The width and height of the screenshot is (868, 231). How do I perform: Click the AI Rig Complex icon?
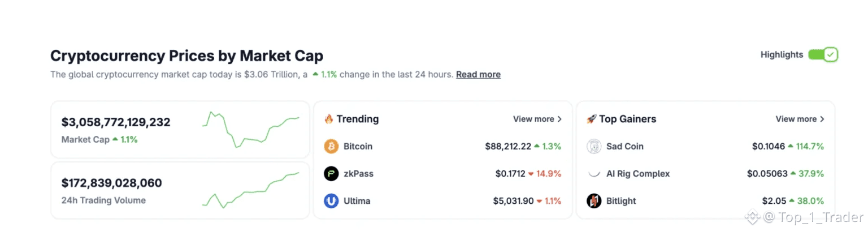coord(594,173)
